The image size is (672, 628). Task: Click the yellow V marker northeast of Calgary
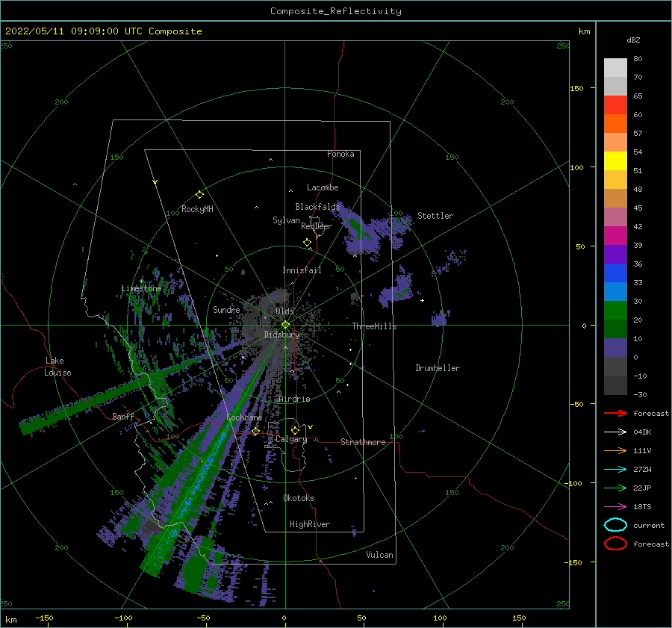(310, 427)
